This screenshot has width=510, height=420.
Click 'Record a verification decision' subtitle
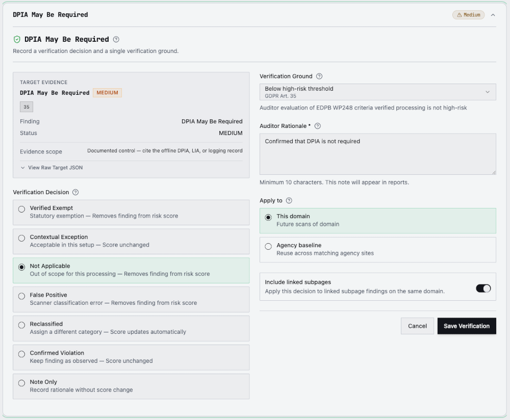pos(96,51)
